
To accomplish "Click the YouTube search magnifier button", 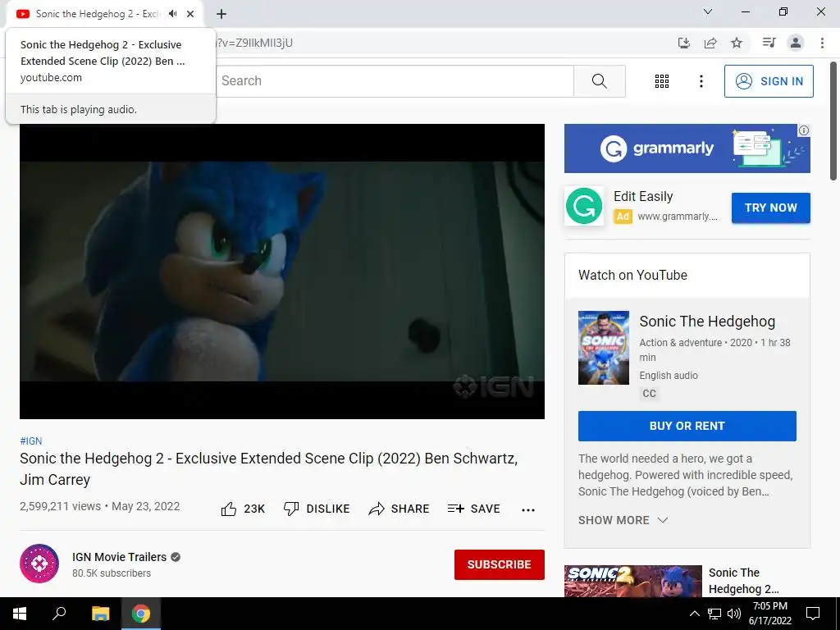I will [599, 81].
